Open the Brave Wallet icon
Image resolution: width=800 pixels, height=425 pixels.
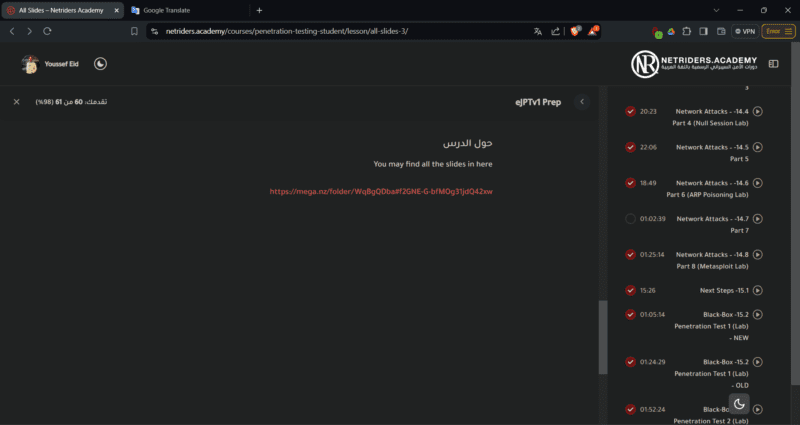pyautogui.click(x=721, y=31)
